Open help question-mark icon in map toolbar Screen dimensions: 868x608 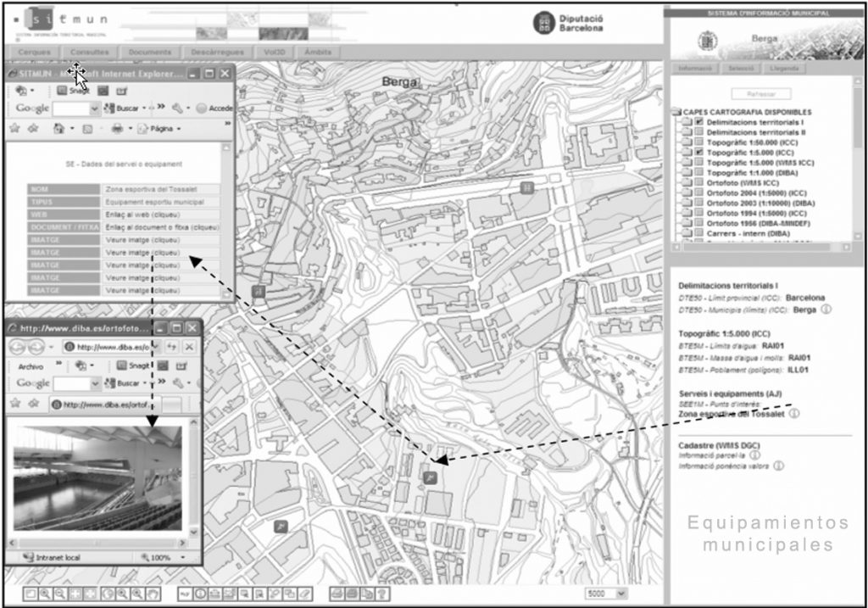[381, 594]
